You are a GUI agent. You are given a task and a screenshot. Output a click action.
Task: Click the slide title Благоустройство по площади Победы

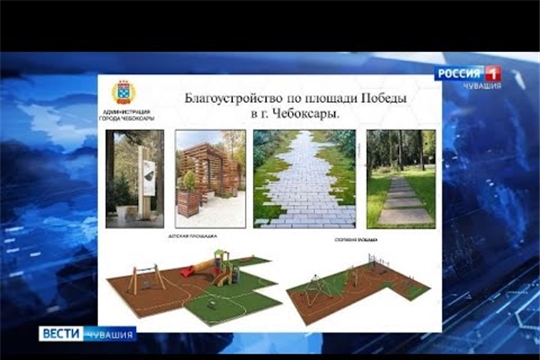[x=295, y=98]
